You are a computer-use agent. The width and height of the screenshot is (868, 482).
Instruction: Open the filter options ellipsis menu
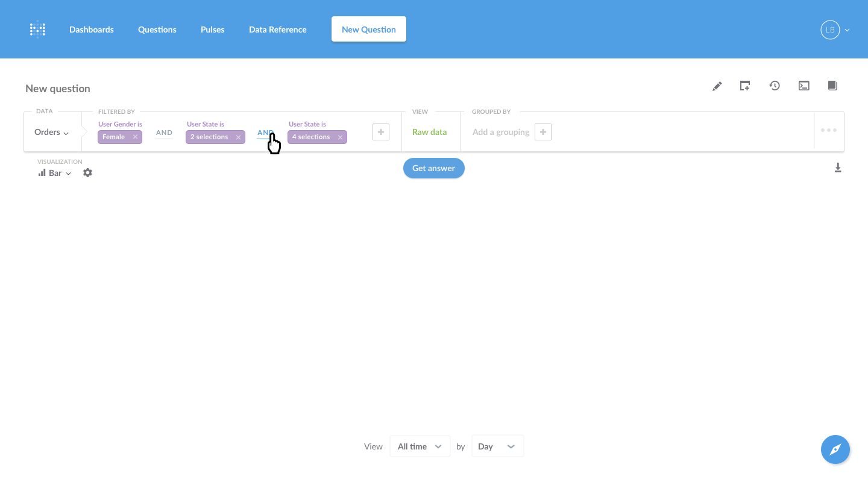tap(828, 131)
